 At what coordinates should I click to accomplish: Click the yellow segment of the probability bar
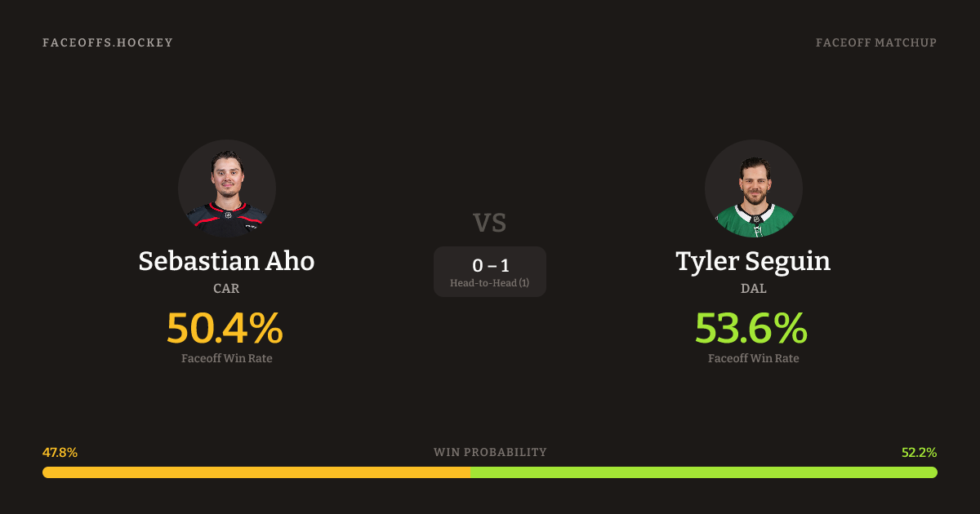[256, 472]
